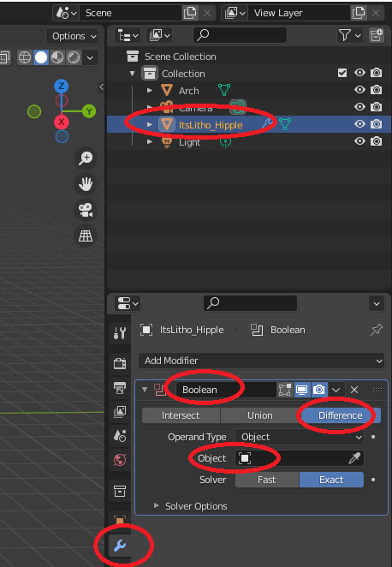
Task: Hide Collection in viewport via eye
Action: pyautogui.click(x=359, y=73)
